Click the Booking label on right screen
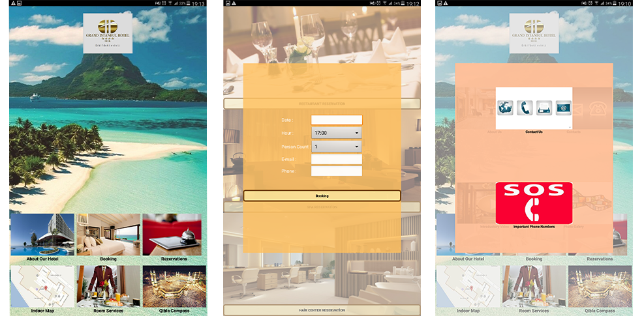Image resolution: width=644 pixels, height=316 pixels. (x=534, y=259)
